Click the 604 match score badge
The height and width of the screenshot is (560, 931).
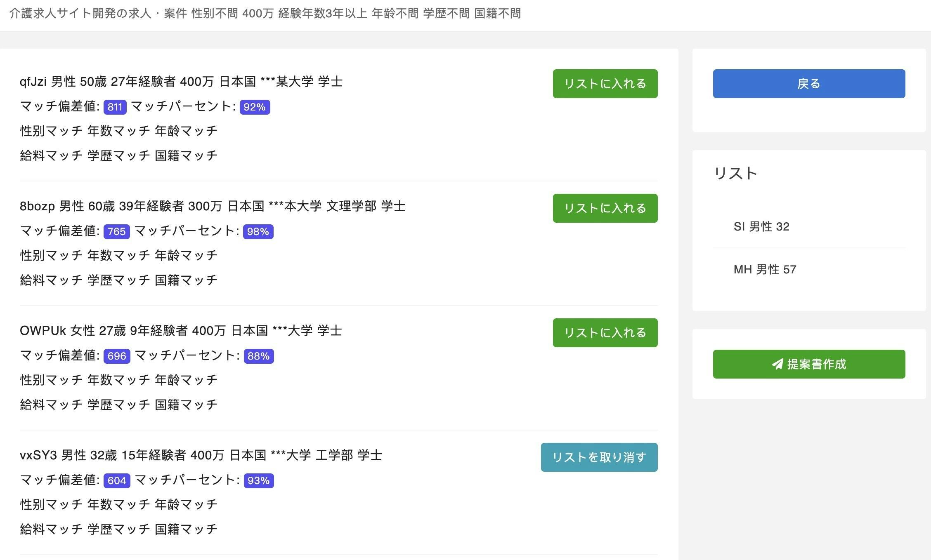117,481
